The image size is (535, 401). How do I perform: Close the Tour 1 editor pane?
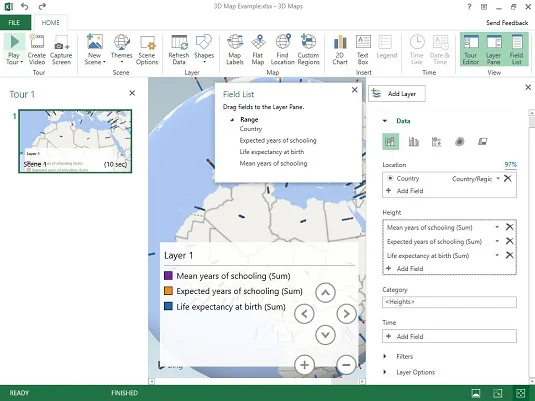132,93
